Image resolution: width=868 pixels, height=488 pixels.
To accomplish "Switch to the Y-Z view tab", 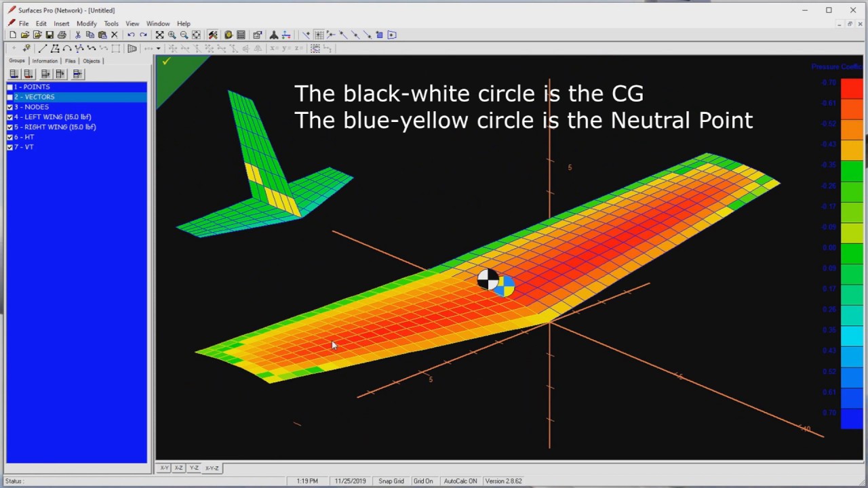I will point(194,468).
